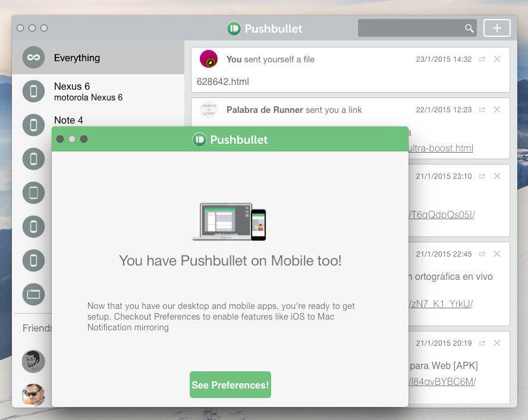Viewport: 528px width, 420px height.
Task: Click the See Preferences! button
Action: click(x=230, y=384)
